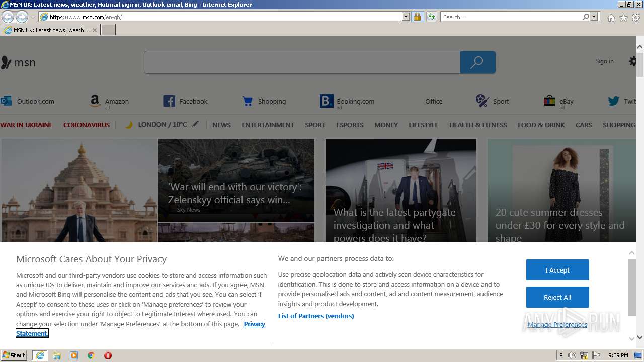Open the 20 cute summer dresses story

[561, 191]
